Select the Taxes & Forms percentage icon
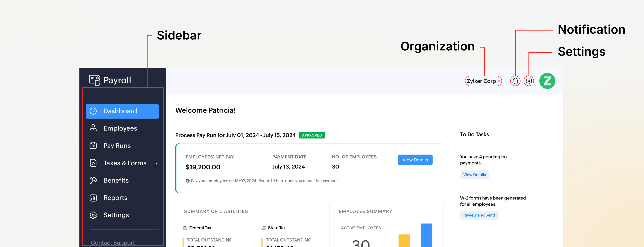 click(x=94, y=163)
